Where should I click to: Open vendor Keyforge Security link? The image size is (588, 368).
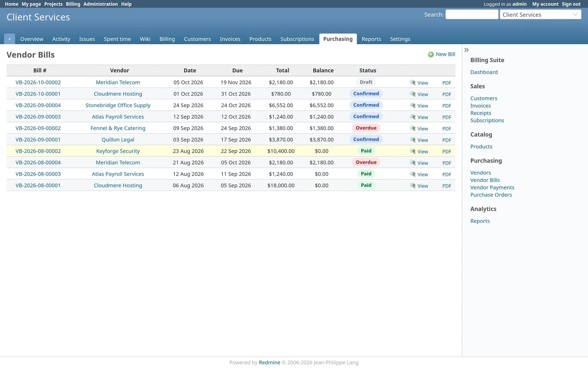[118, 151]
